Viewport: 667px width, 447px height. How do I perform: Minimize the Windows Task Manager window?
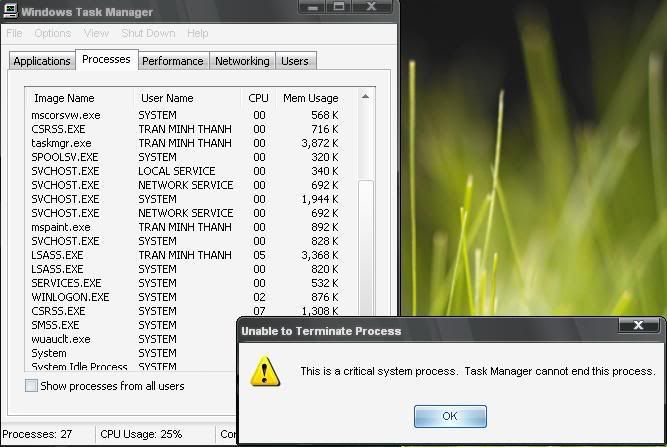(313, 6)
